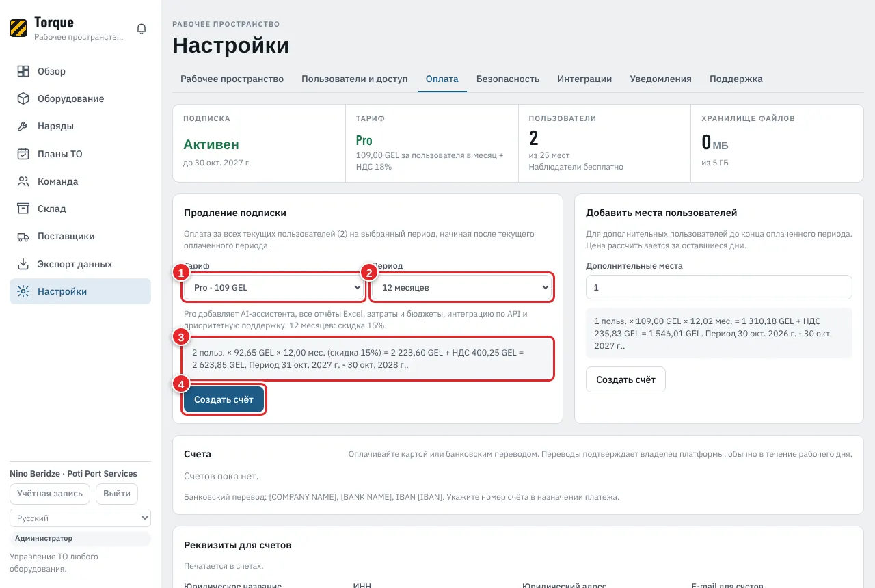
Task: Click the Команда people icon
Action: tap(23, 181)
